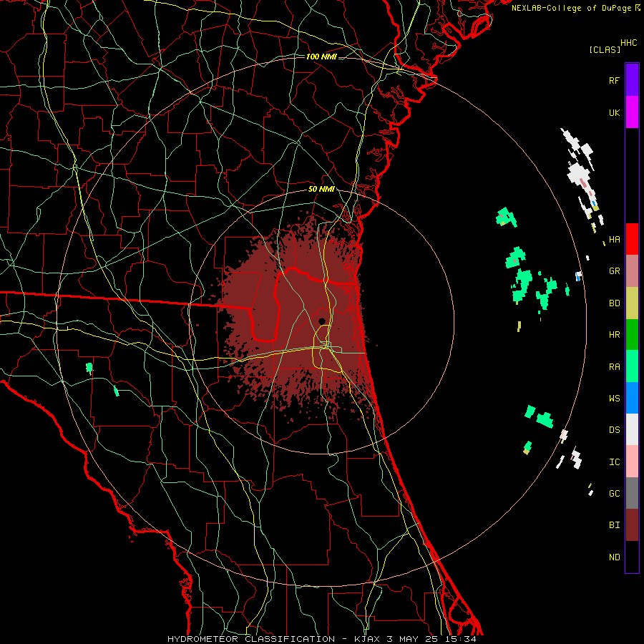Click the RF purple legend swatch
Screen dimensions: 644x644
pos(632,80)
